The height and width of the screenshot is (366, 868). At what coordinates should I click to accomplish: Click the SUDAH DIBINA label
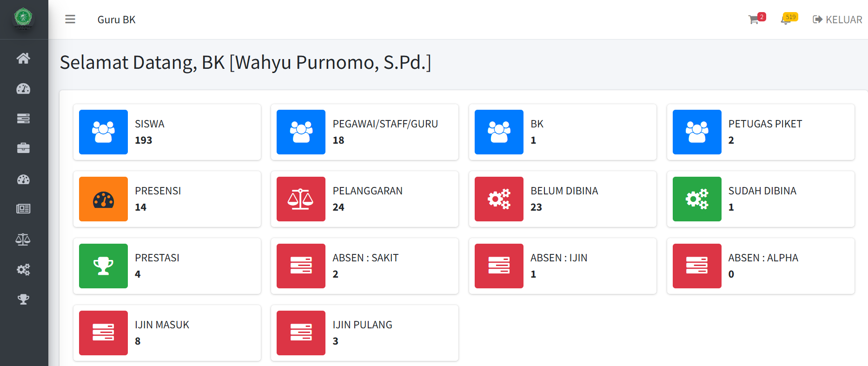(x=762, y=191)
